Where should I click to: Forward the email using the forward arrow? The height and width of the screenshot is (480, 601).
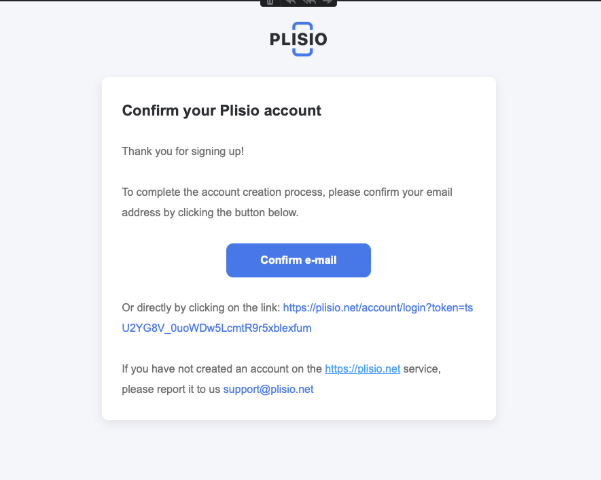pos(327,2)
